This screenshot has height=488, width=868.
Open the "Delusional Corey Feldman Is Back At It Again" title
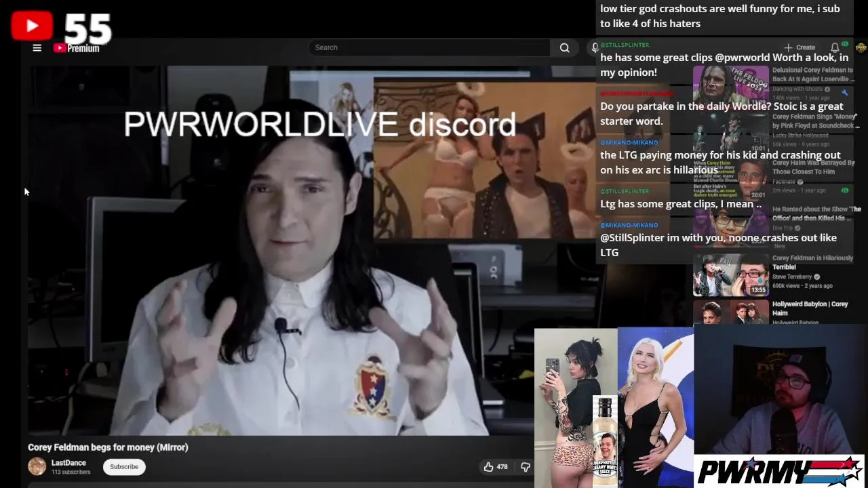coord(812,75)
